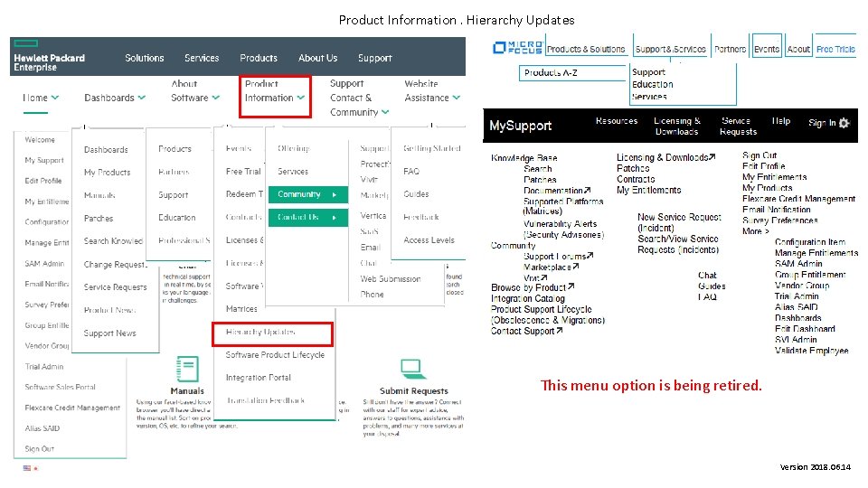The width and height of the screenshot is (868, 488).
Task: Open Support in the HPE header
Action: coord(374,58)
